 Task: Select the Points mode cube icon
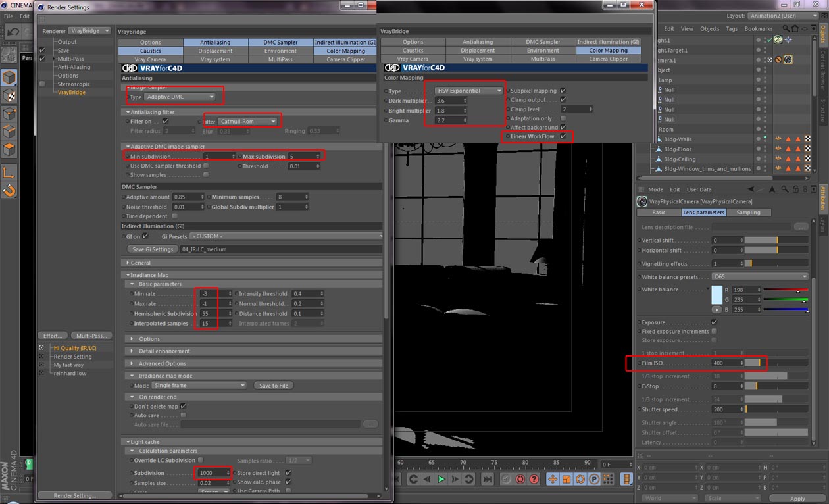click(9, 114)
